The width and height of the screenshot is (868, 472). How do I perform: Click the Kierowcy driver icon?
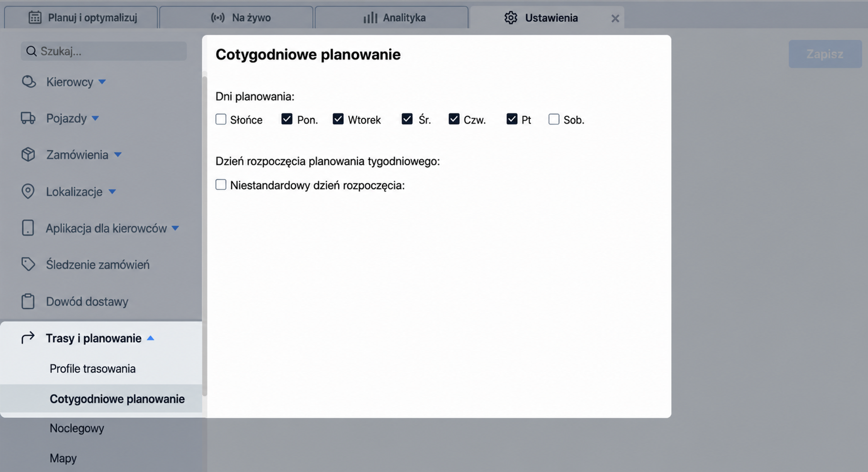coord(29,82)
